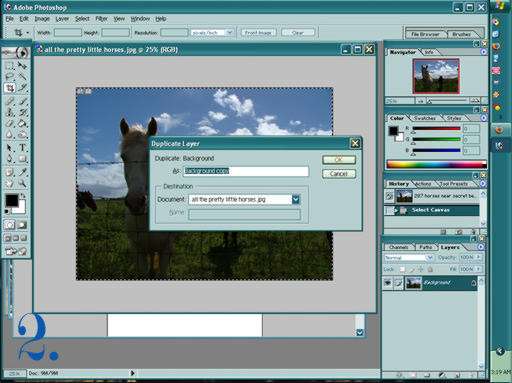Open the Filter menu
The height and width of the screenshot is (383, 512).
coord(101,19)
